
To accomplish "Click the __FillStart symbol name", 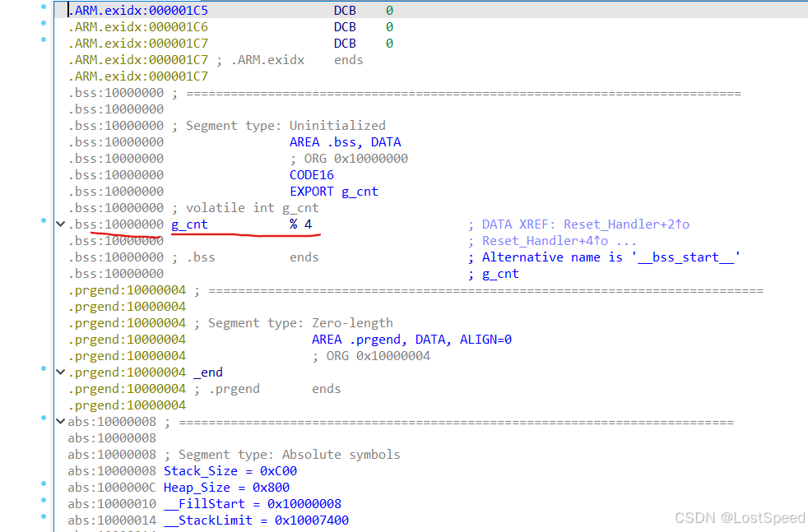I will 204,504.
